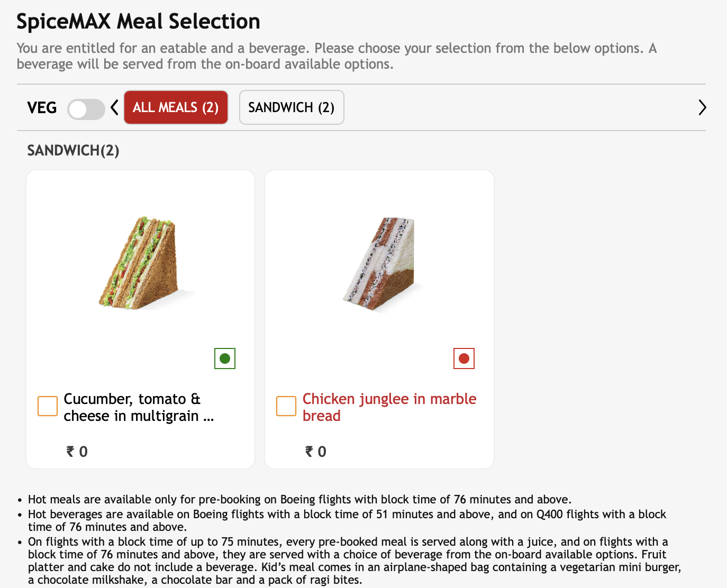Click the ₹ 0 price under chicken junglee
Image resolution: width=727 pixels, height=588 pixels.
click(316, 452)
